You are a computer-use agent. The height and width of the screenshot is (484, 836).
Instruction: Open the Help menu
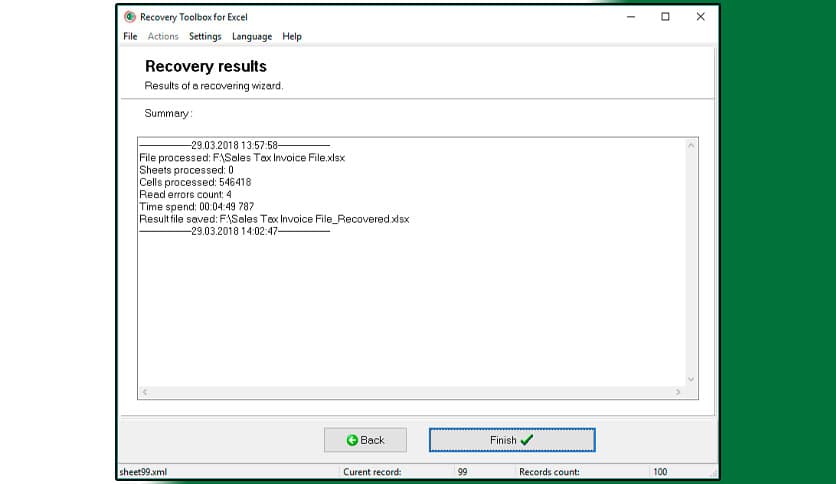pos(292,36)
